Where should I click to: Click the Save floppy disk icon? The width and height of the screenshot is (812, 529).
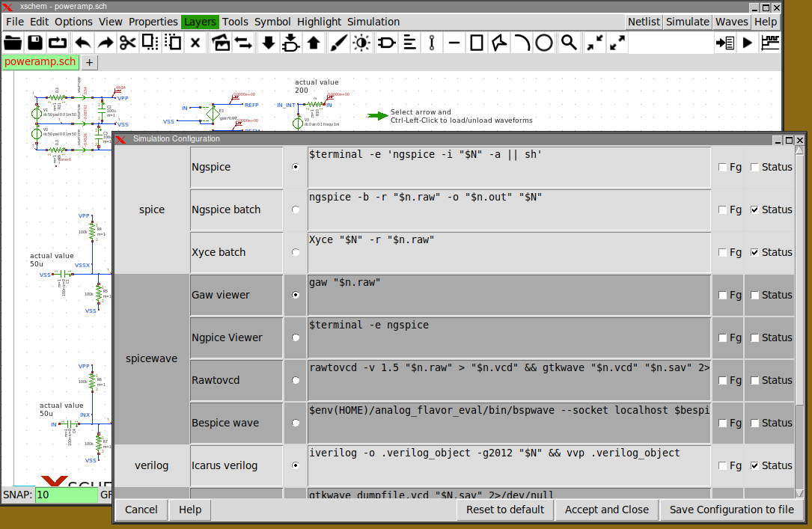pos(35,43)
